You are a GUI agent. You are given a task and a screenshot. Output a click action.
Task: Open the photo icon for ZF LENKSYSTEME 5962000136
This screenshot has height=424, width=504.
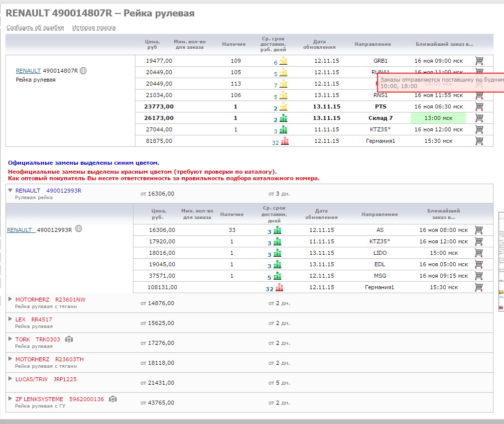tap(113, 399)
